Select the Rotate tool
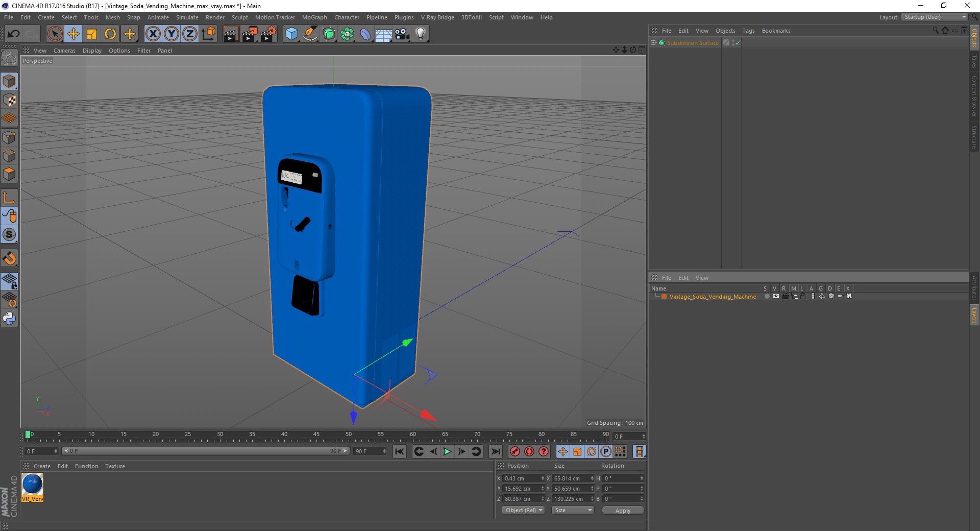The width and height of the screenshot is (980, 531). pos(110,34)
